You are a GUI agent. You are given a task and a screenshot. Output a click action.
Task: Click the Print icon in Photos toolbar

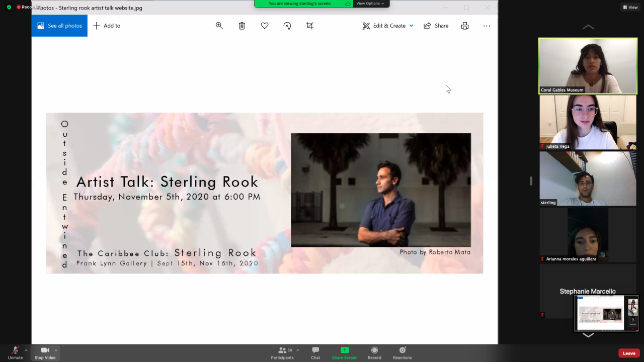(465, 26)
